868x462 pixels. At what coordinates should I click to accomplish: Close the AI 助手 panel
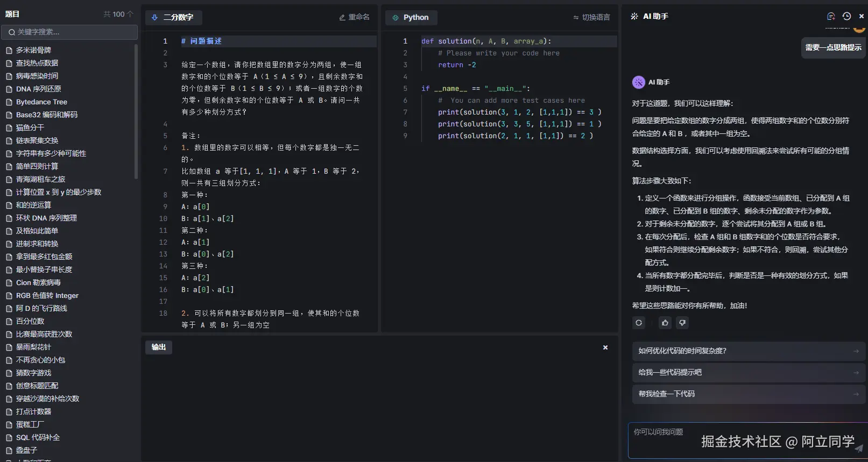click(x=861, y=16)
